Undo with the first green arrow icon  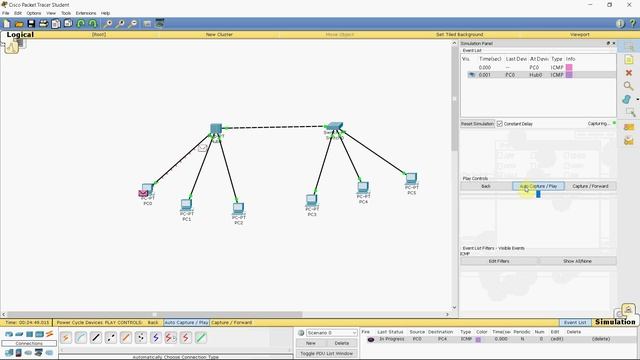point(81,24)
